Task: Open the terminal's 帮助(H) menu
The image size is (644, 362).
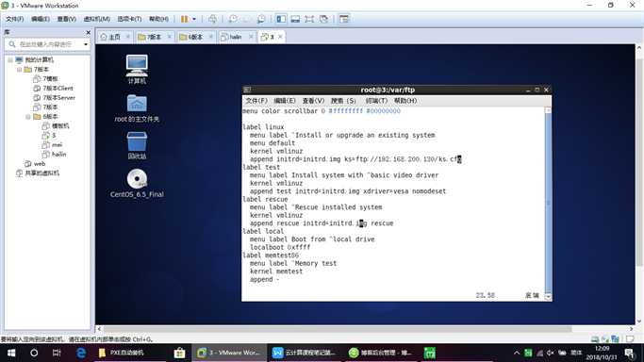Action: click(405, 101)
